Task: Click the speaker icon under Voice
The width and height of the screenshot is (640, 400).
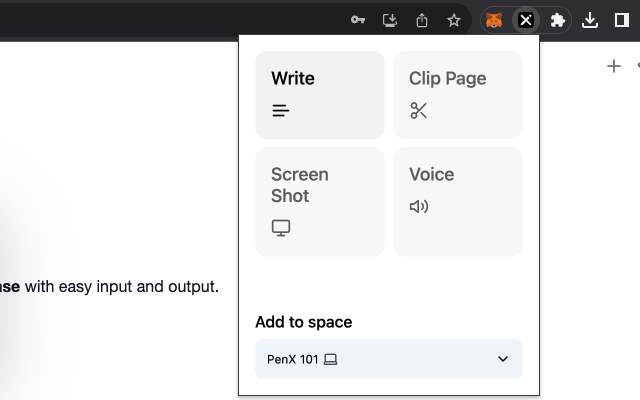Action: tap(419, 206)
